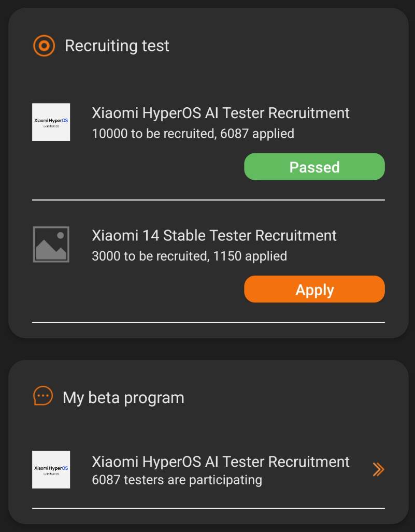The image size is (415, 532).
Task: Click the speech bubble icon beside My beta program
Action: click(43, 396)
